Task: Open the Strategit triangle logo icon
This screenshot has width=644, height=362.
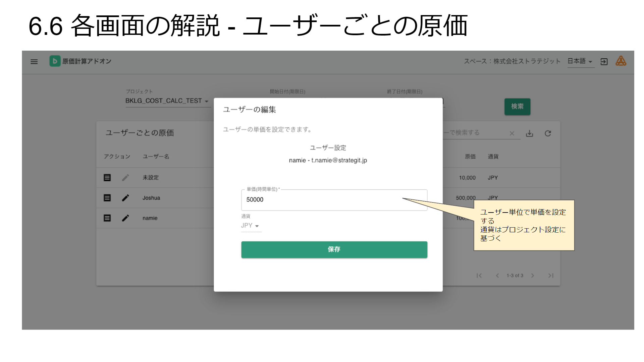Action: pos(621,61)
